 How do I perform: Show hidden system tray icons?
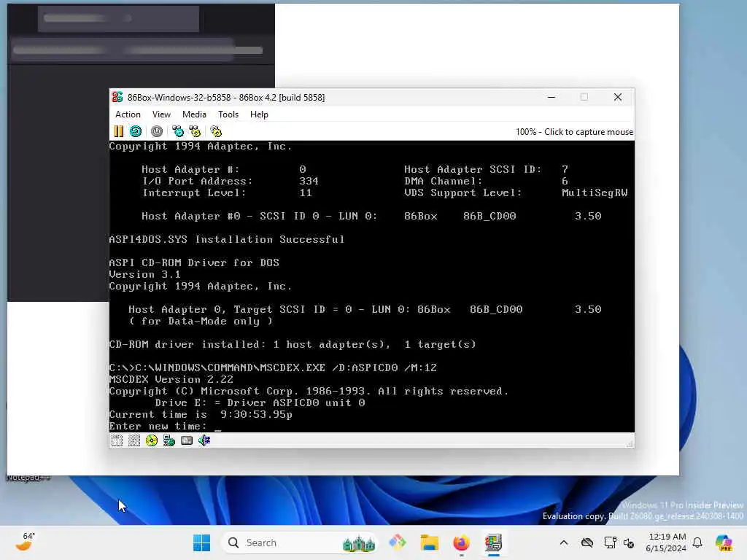coord(564,542)
